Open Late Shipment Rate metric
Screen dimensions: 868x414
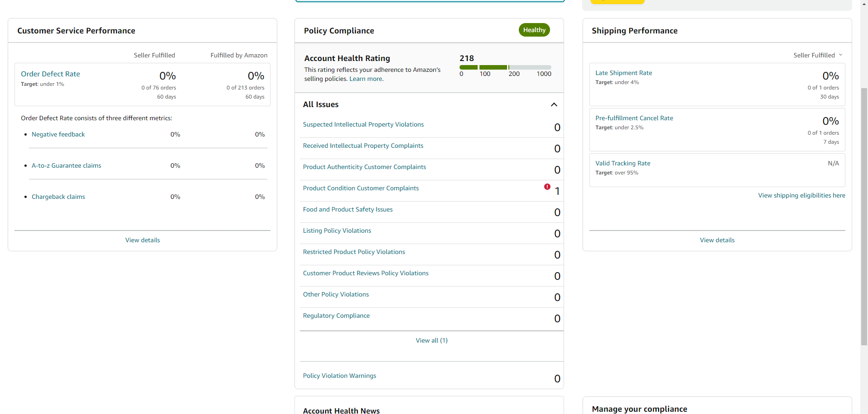click(x=624, y=73)
